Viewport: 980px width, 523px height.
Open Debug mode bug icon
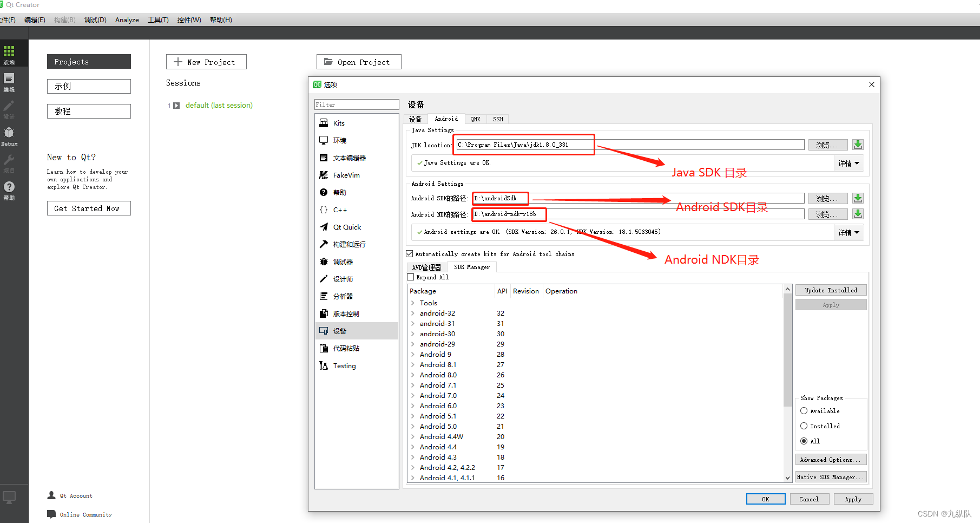[9, 133]
